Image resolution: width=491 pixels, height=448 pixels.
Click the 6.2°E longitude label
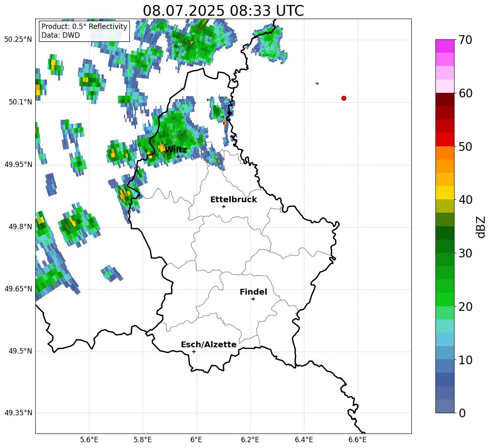click(250, 440)
